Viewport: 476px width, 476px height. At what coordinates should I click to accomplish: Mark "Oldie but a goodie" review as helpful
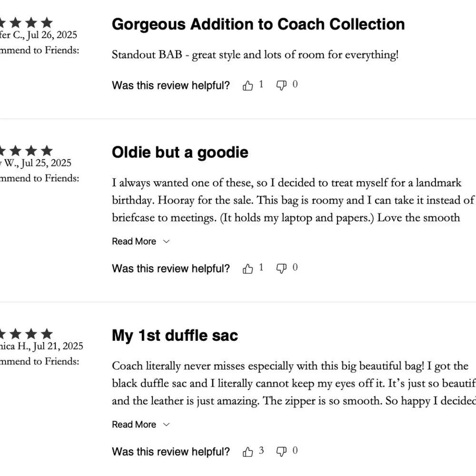coord(248,269)
